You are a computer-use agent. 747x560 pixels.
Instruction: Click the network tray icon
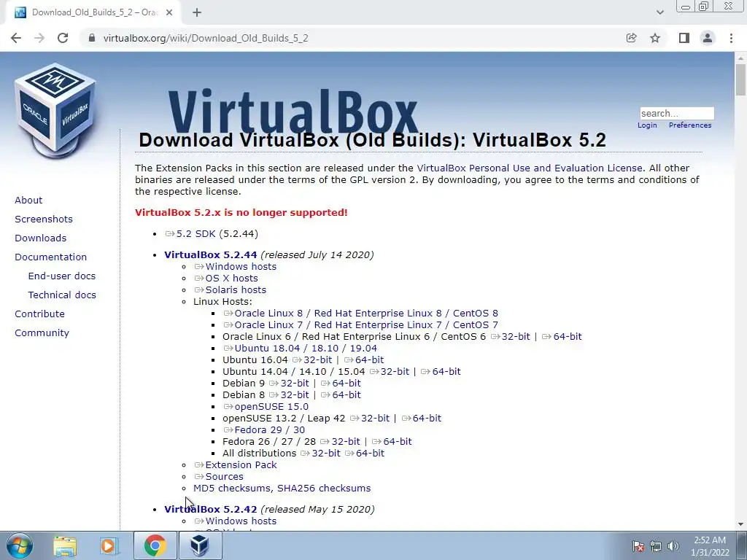656,546
